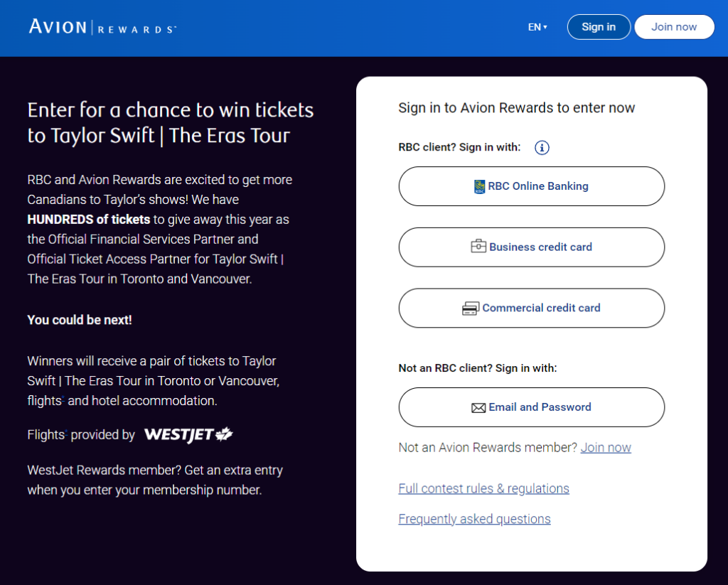The height and width of the screenshot is (585, 728).
Task: Select the Business credit card sign-in option
Action: [x=531, y=247]
